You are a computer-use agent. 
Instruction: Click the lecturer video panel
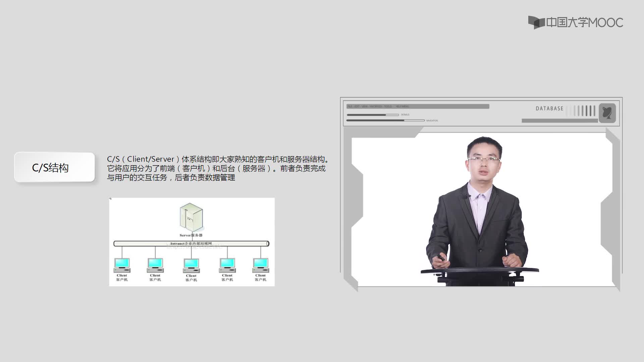[x=482, y=209]
